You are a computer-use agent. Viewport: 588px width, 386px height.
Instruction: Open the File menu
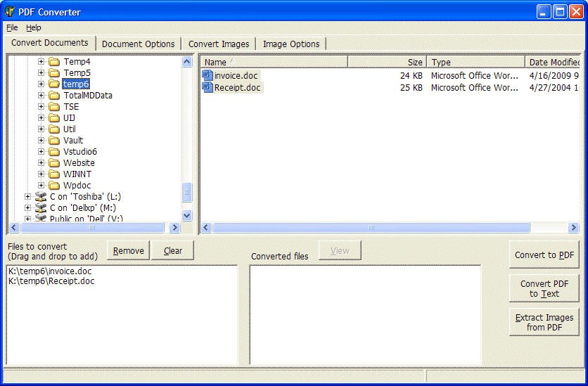click(x=12, y=27)
